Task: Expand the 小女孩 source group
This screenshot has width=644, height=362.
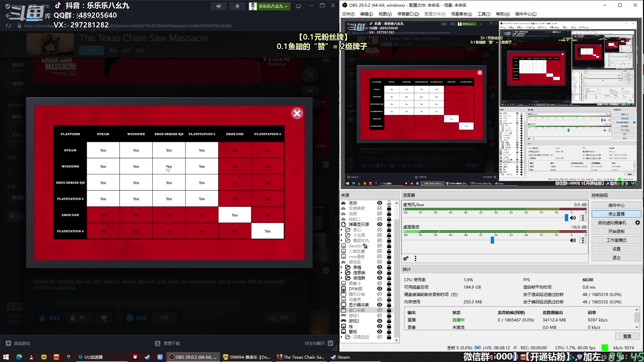Action: [x=342, y=235]
